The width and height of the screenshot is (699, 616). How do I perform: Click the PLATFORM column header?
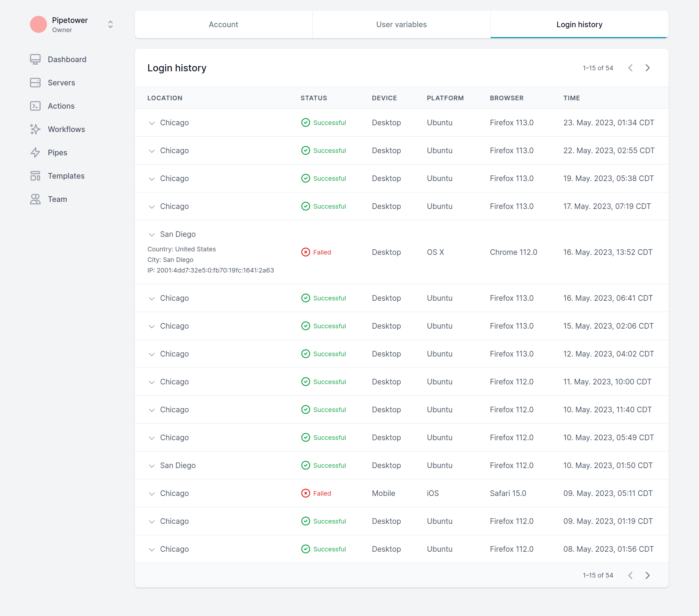(x=445, y=98)
